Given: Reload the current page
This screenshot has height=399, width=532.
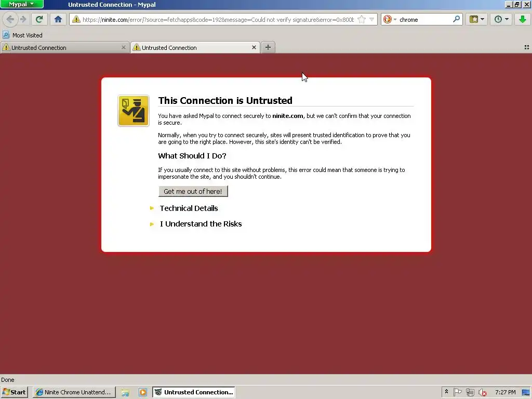Looking at the screenshot, I should [39, 19].
